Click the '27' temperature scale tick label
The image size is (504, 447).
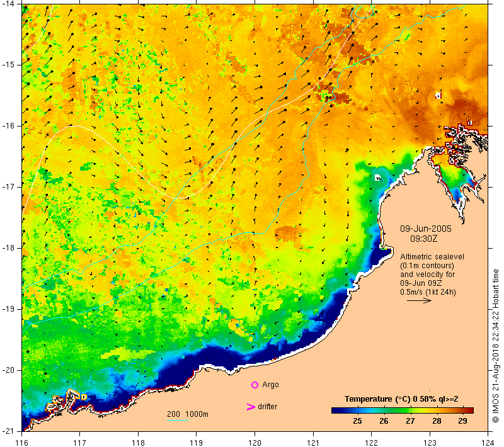point(410,421)
